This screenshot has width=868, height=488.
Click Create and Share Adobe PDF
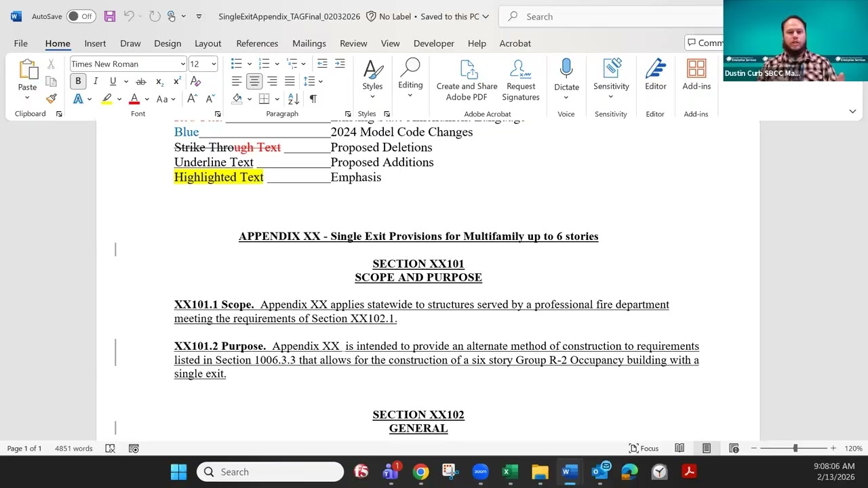coord(467,81)
